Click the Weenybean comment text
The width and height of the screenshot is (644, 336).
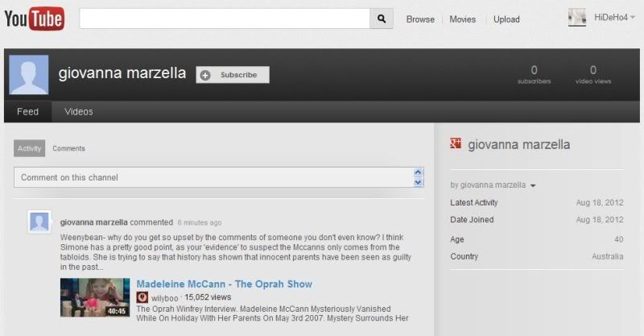coord(236,252)
